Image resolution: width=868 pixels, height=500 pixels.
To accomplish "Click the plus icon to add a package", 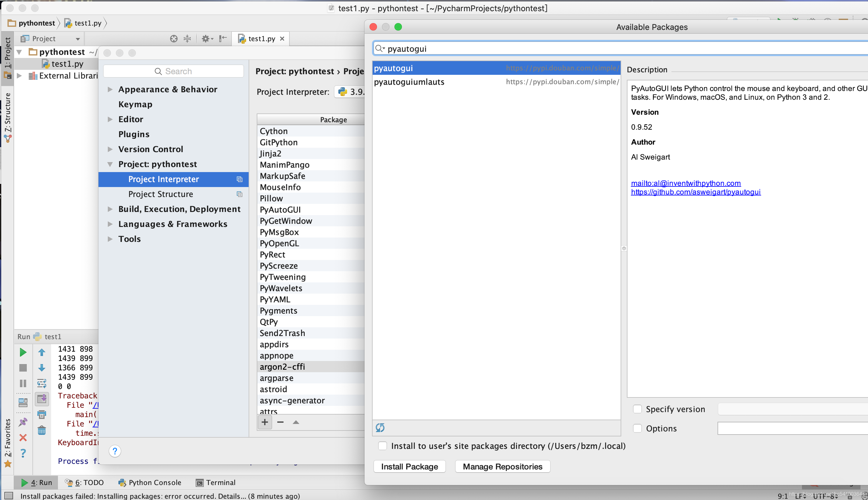I will 265,422.
